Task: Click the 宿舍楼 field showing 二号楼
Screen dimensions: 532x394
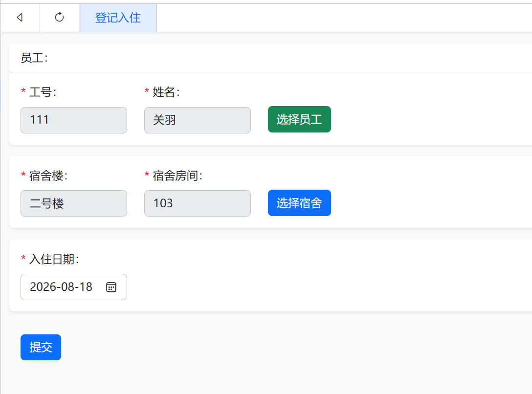Action: (74, 203)
